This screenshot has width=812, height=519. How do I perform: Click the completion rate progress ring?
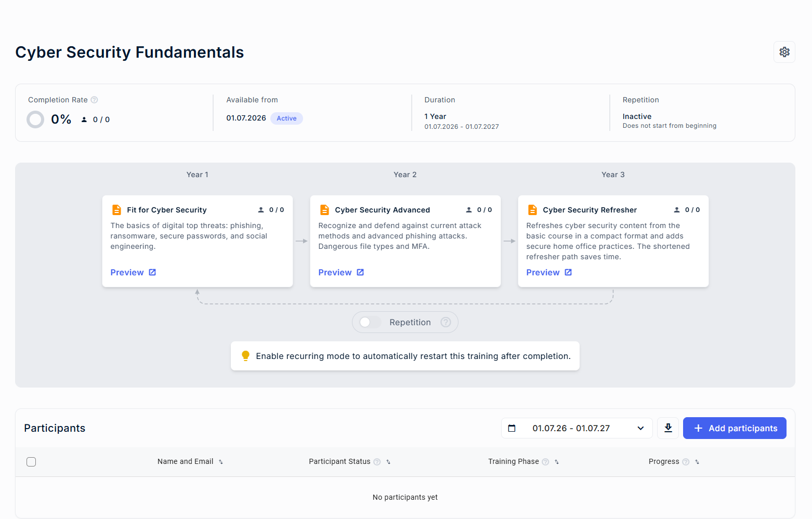click(35, 119)
